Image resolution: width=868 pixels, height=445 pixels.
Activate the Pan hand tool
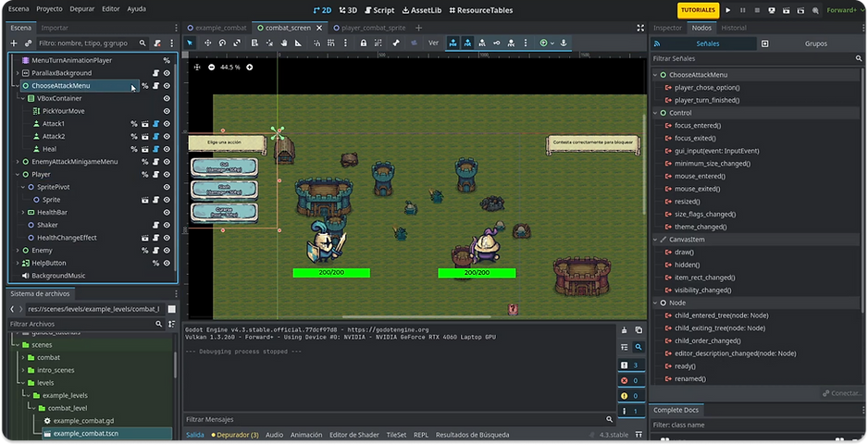click(x=284, y=43)
